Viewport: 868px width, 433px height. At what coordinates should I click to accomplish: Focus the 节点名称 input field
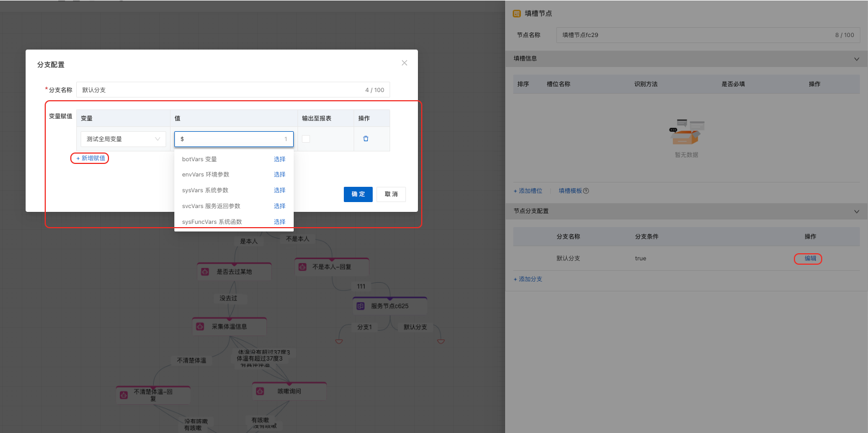(x=708, y=35)
